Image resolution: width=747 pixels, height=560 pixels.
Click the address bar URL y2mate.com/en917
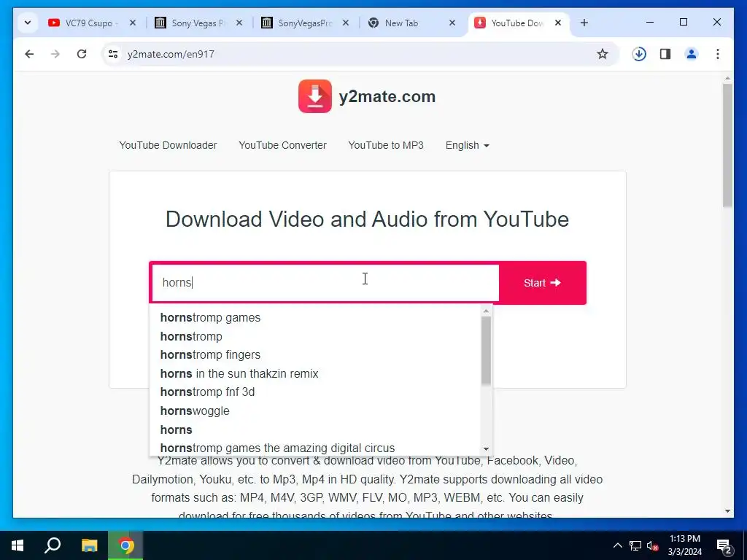[x=171, y=54]
